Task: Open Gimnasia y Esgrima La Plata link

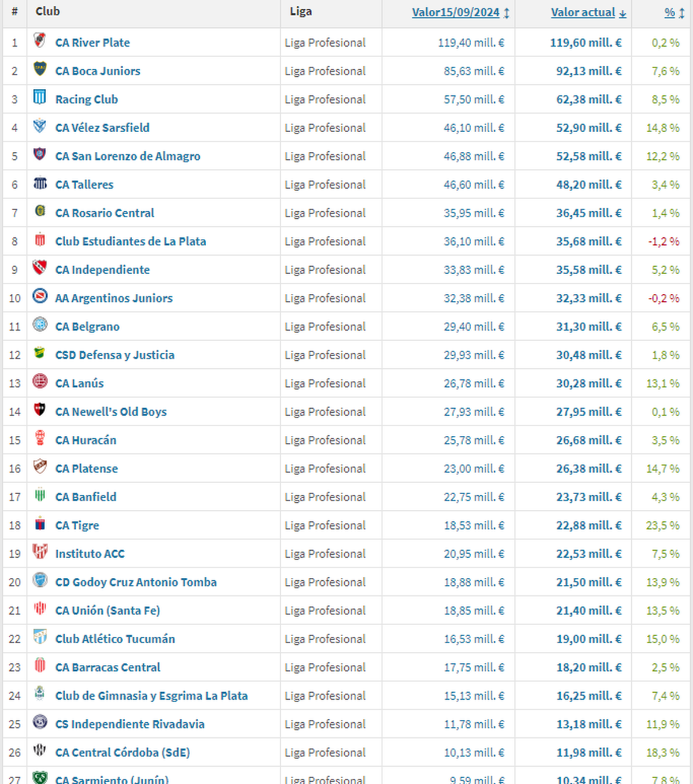Action: pos(151,696)
